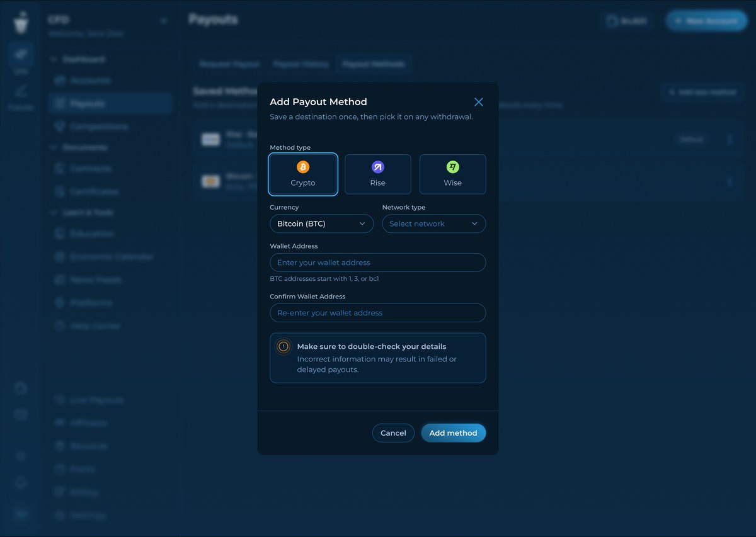This screenshot has height=537, width=756.
Task: Open the Payout History tab
Action: 301,64
